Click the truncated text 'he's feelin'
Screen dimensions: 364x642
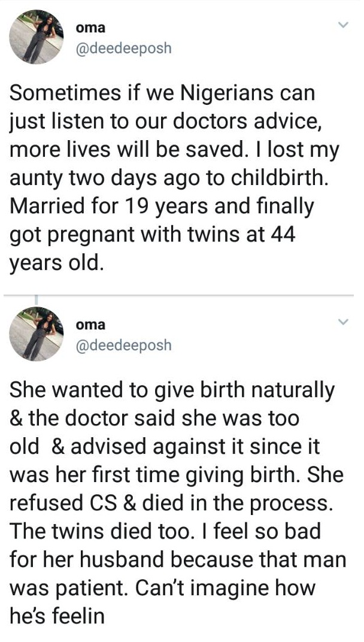(x=57, y=617)
